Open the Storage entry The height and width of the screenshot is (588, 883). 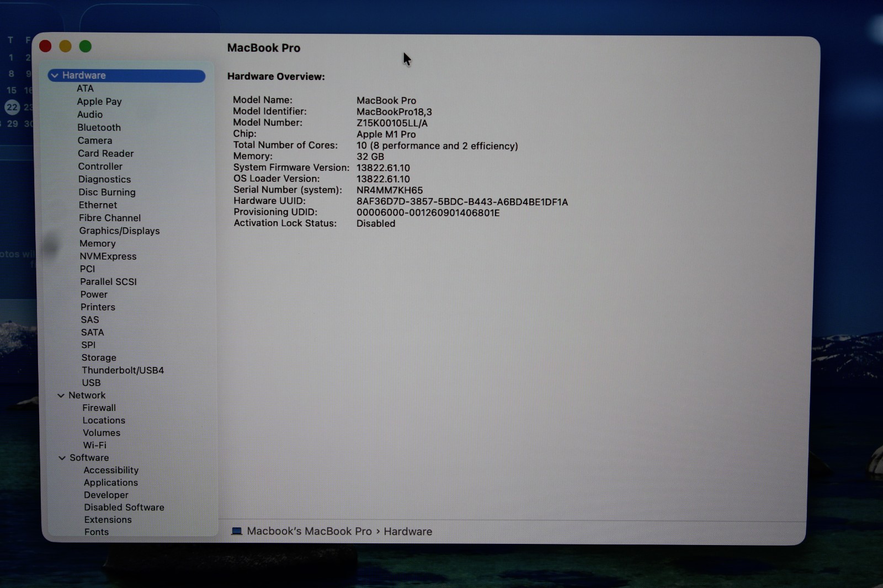pos(99,357)
